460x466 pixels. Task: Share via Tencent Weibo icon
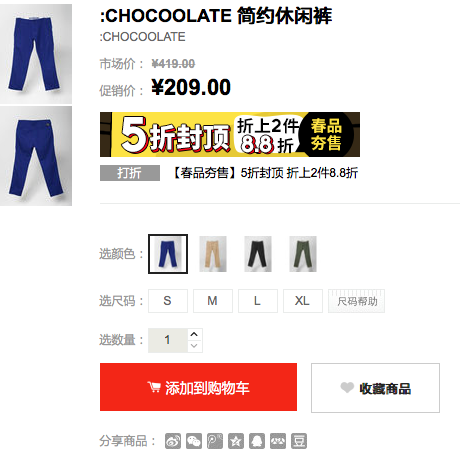pyautogui.click(x=215, y=441)
